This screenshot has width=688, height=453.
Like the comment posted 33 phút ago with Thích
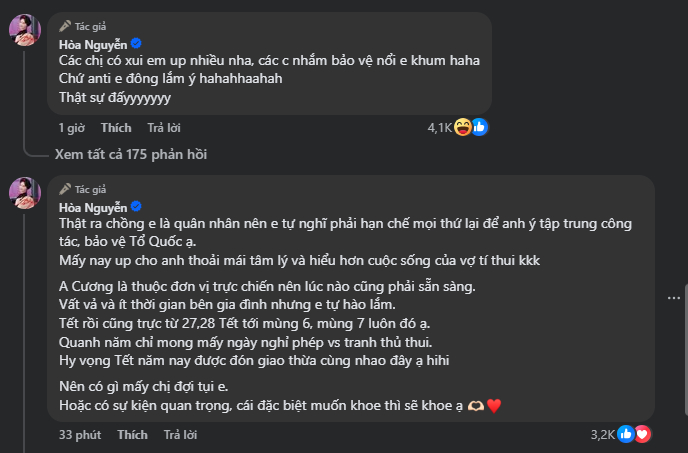click(x=132, y=435)
